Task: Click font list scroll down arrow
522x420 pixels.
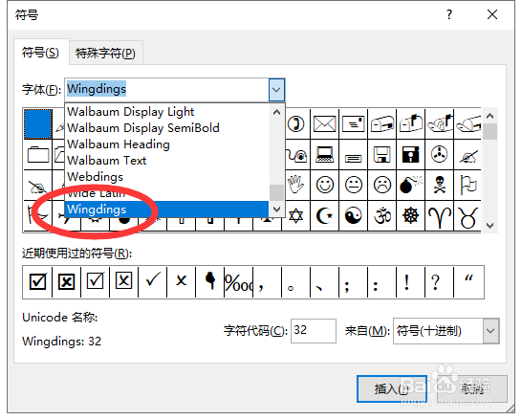Action: (276, 210)
